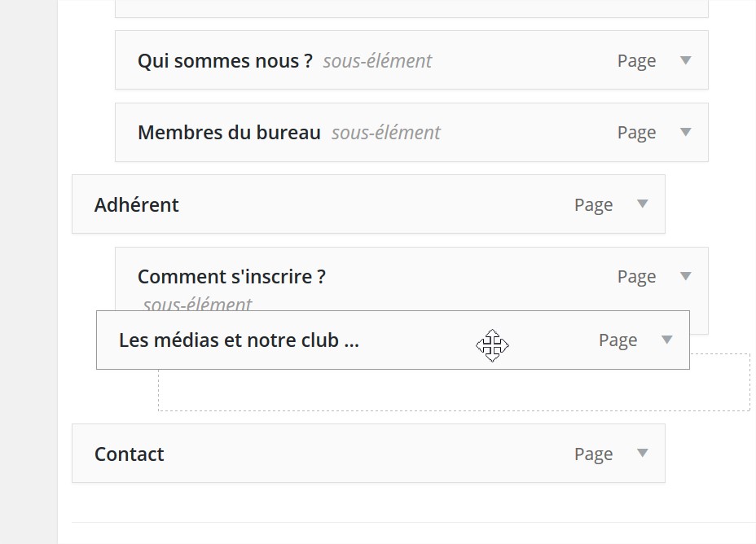Viewport: 756px width, 544px height.
Task: Click the Page label beside "Comment s'inscrire ?"
Action: click(x=636, y=277)
